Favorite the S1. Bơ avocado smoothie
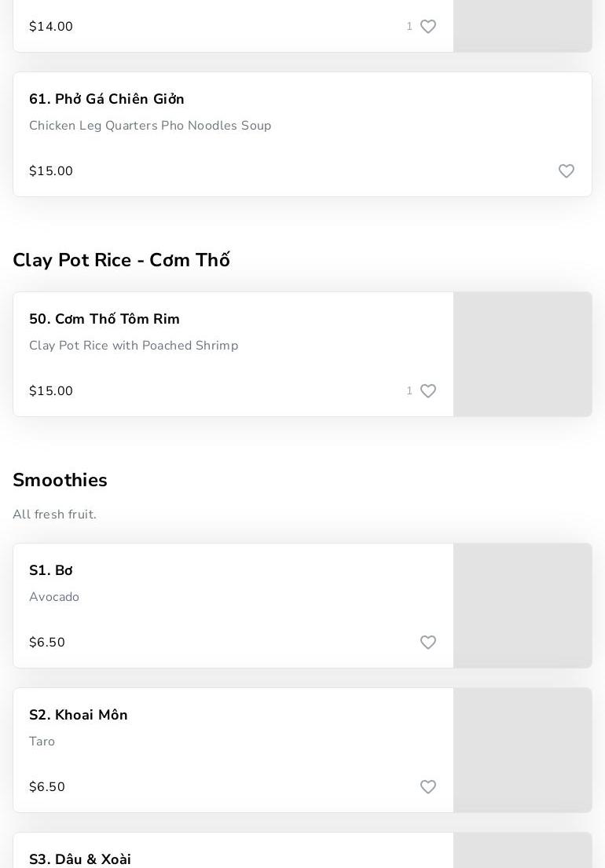Viewport: 605px width, 868px height. 428,643
